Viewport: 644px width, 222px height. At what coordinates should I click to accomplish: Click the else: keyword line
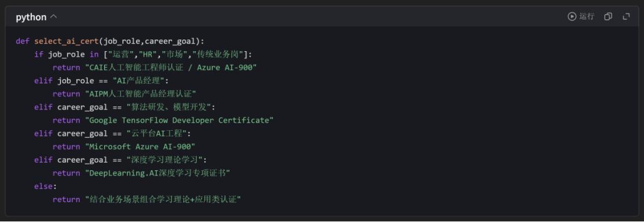45,187
